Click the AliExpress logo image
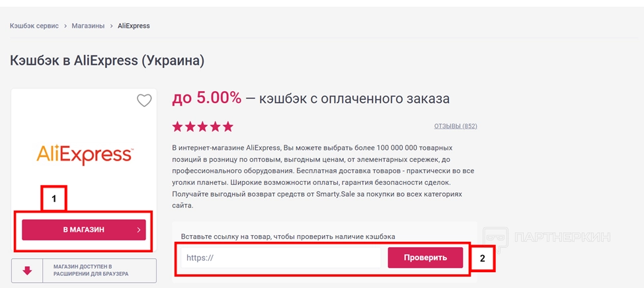 84,155
